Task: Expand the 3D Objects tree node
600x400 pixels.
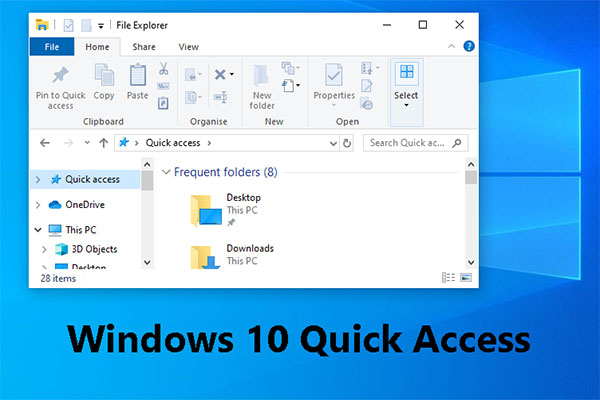Action: tap(44, 250)
